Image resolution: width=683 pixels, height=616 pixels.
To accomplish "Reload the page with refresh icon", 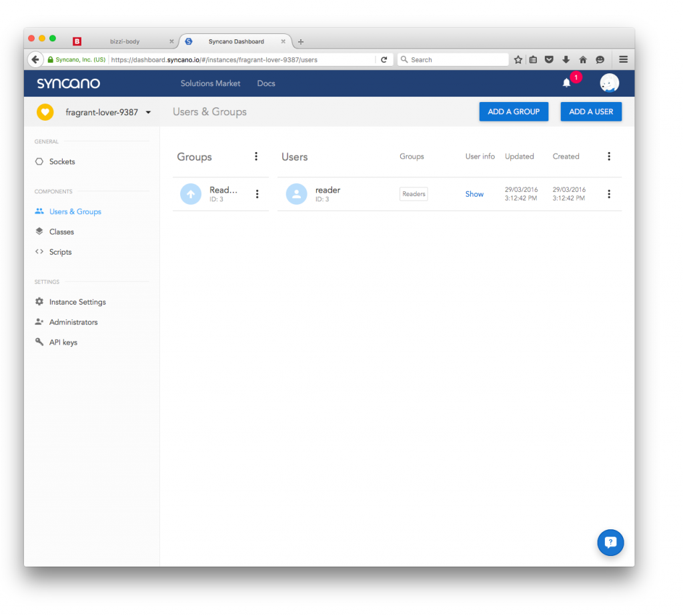I will [x=384, y=59].
